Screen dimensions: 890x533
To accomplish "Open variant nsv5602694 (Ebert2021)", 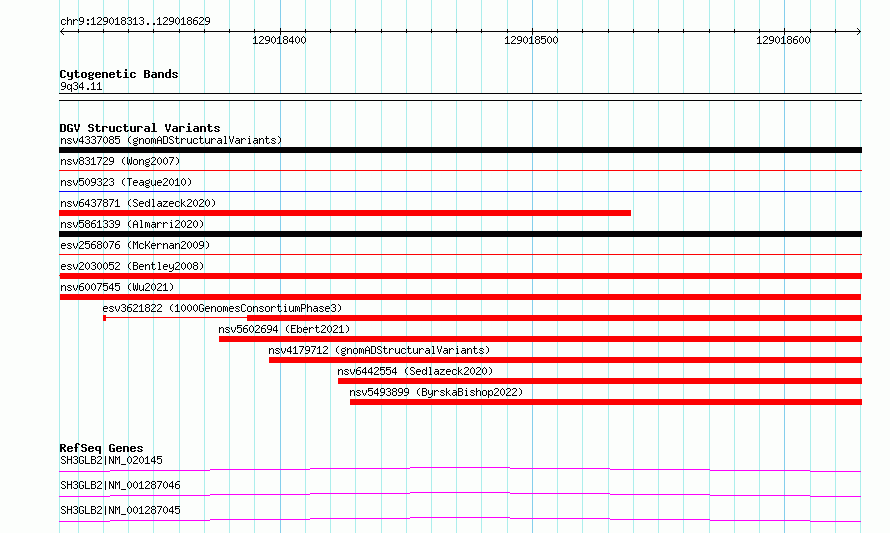I will point(284,329).
